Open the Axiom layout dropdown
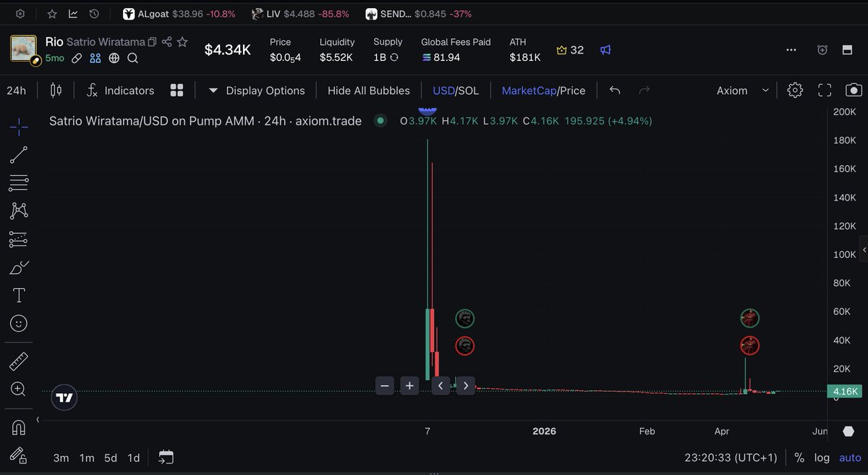 point(743,91)
